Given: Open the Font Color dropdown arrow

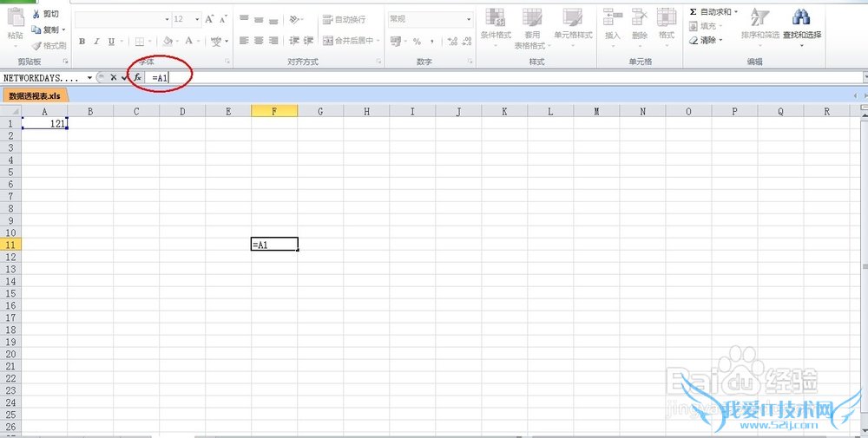Looking at the screenshot, I should click(199, 42).
